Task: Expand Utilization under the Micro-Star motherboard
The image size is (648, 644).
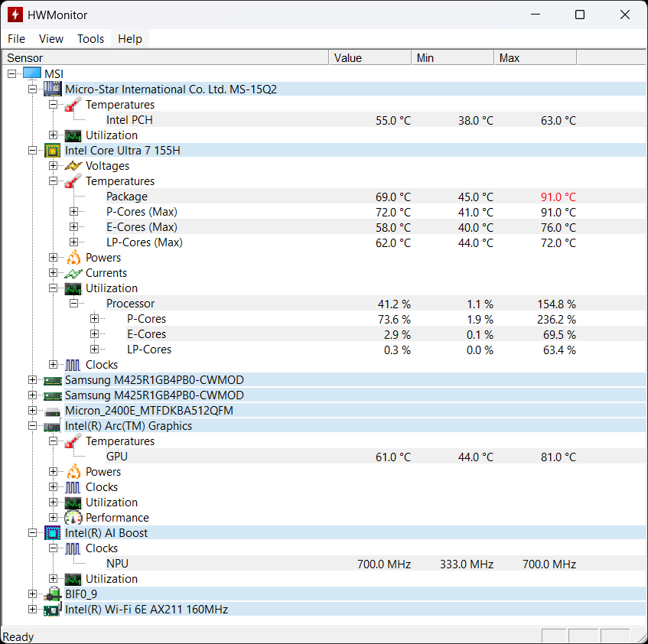Action: click(x=53, y=135)
